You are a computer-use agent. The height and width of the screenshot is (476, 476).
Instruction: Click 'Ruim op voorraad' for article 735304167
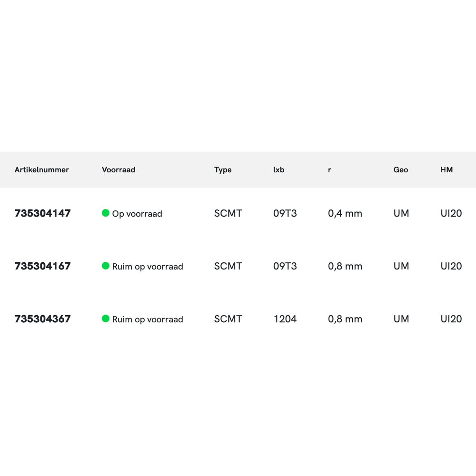click(148, 267)
